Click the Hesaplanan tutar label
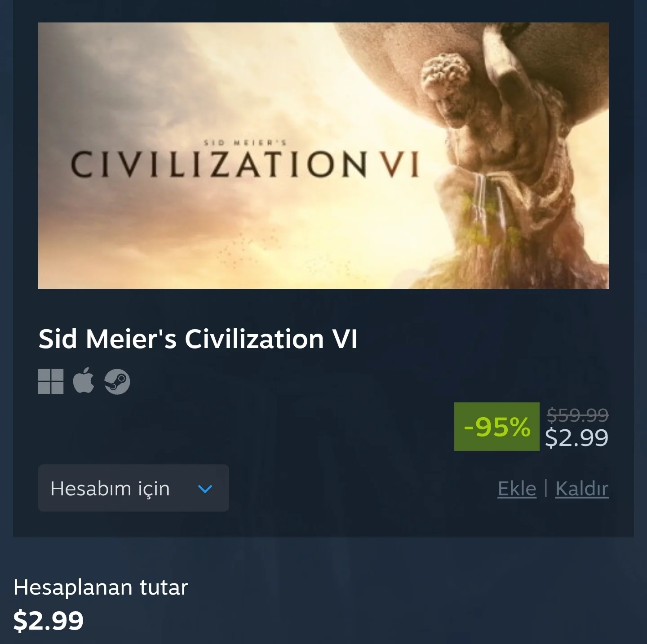This screenshot has width=647, height=644. coord(101,587)
